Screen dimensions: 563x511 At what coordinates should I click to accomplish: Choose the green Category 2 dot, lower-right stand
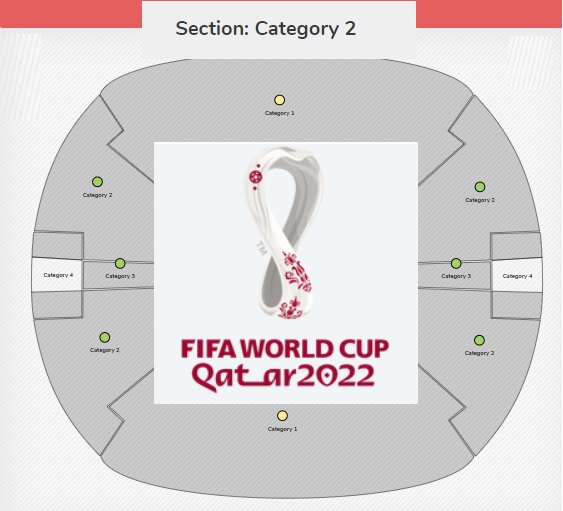479,340
